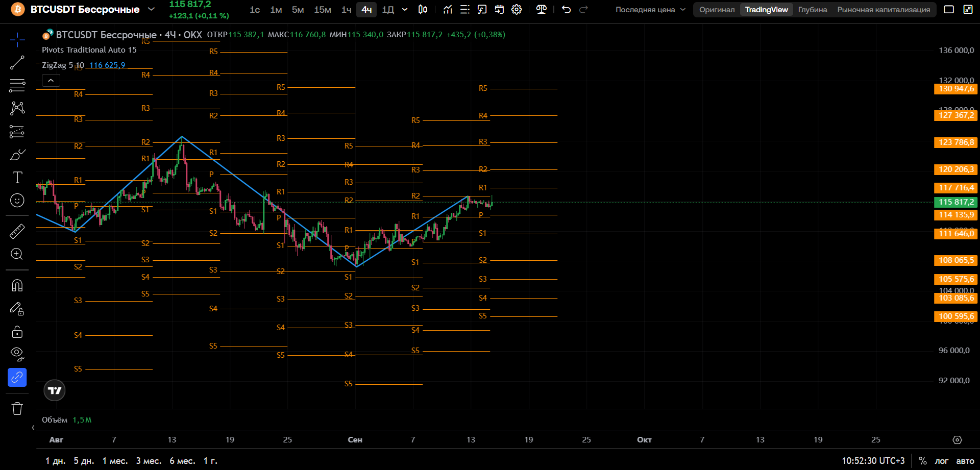Set chart range to 6 мес.
The height and width of the screenshot is (470, 980).
pos(182,461)
